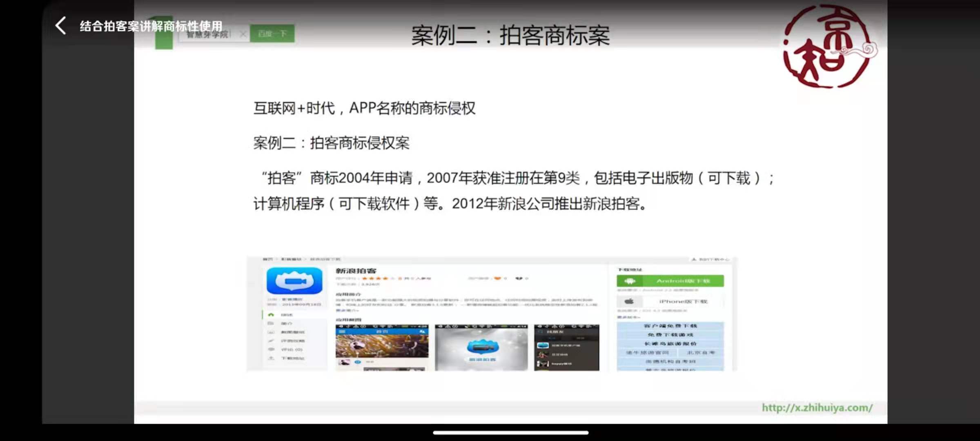The image size is (980, 441).
Task: Click the Baidu search input field
Action: [208, 34]
